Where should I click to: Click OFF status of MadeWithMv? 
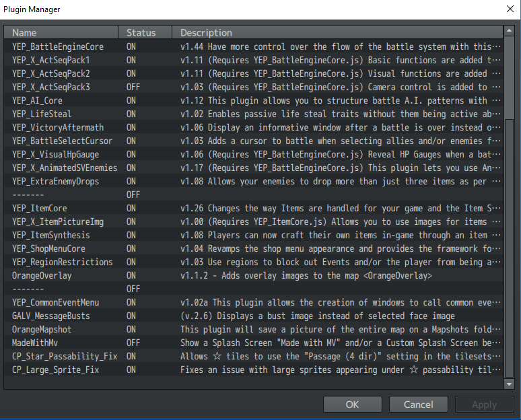pos(133,343)
